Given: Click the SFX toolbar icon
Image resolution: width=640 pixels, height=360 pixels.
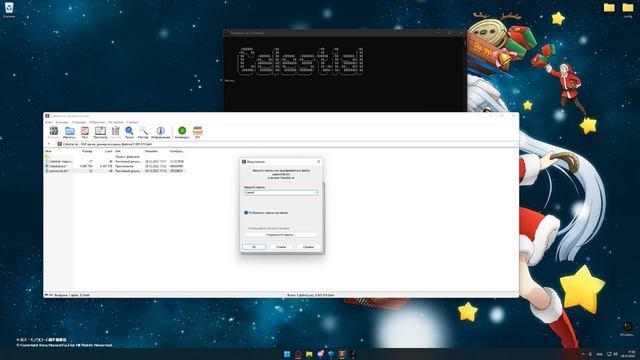Looking at the screenshot, I should click(198, 132).
